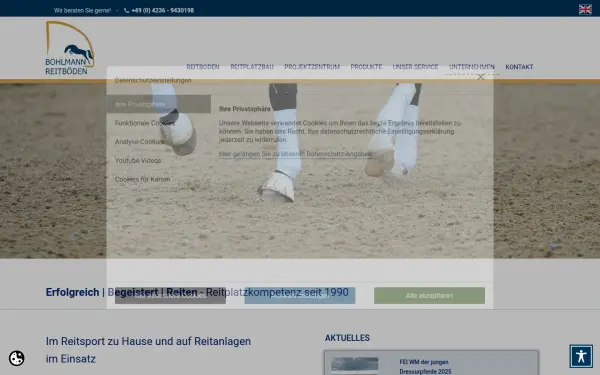Select the Analyse-Cookies tab
Screen dimensions: 600x375
159,142
